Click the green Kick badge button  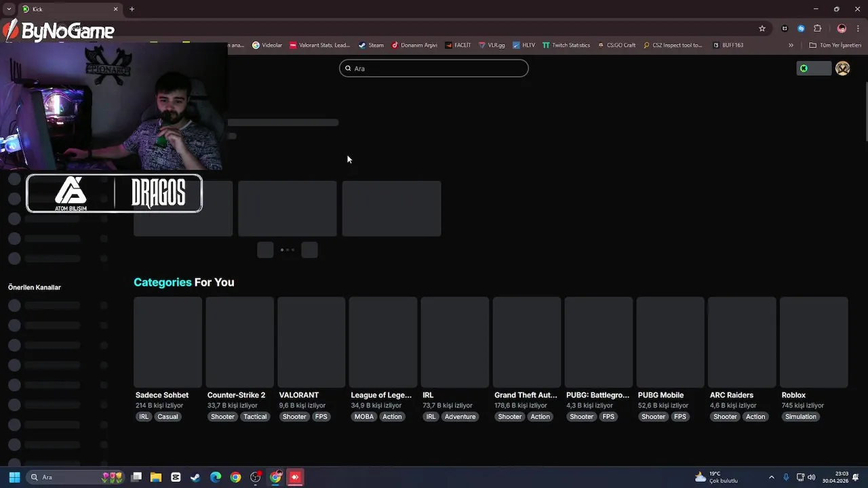(813, 68)
